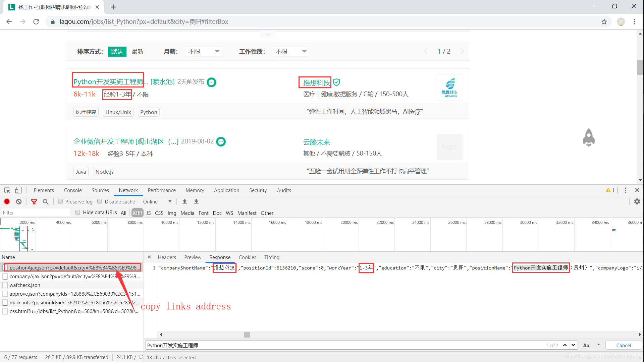Image resolution: width=644 pixels, height=362 pixels.
Task: Tick the checkbox for companyAjax.json request
Action: 5,276
